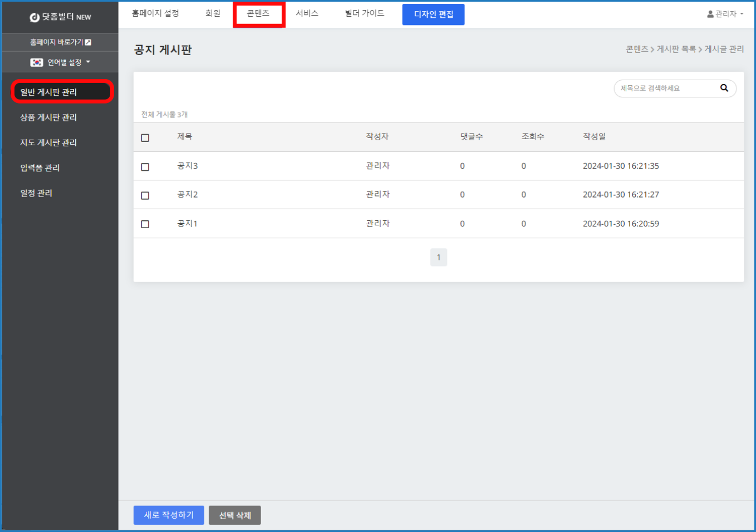Click the 닷홈빌더 logo icon

pyautogui.click(x=35, y=17)
